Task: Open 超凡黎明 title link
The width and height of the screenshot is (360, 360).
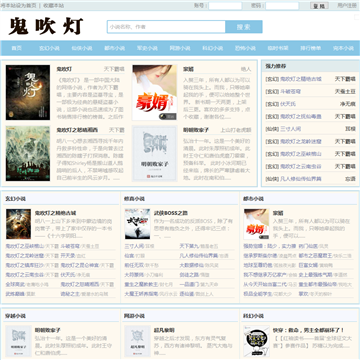Action: pyautogui.click(x=164, y=330)
